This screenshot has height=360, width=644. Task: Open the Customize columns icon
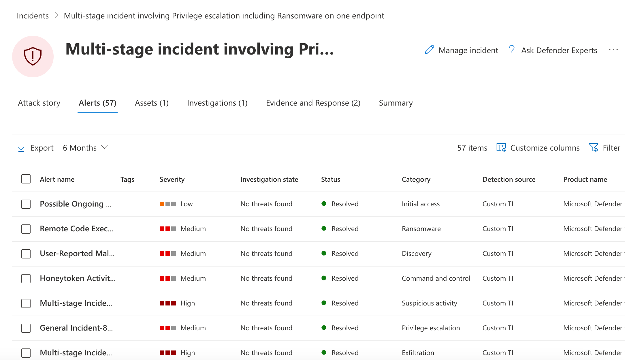pyautogui.click(x=501, y=147)
